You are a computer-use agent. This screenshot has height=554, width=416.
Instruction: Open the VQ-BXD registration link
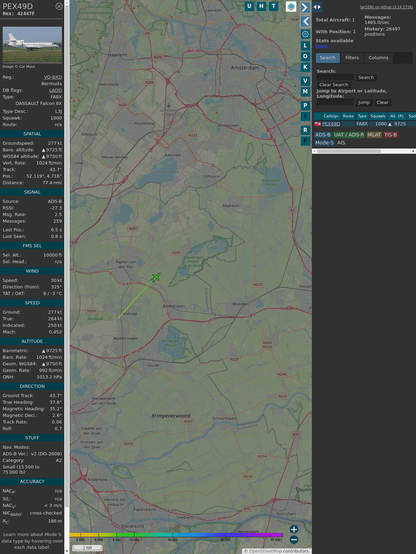[x=53, y=77]
